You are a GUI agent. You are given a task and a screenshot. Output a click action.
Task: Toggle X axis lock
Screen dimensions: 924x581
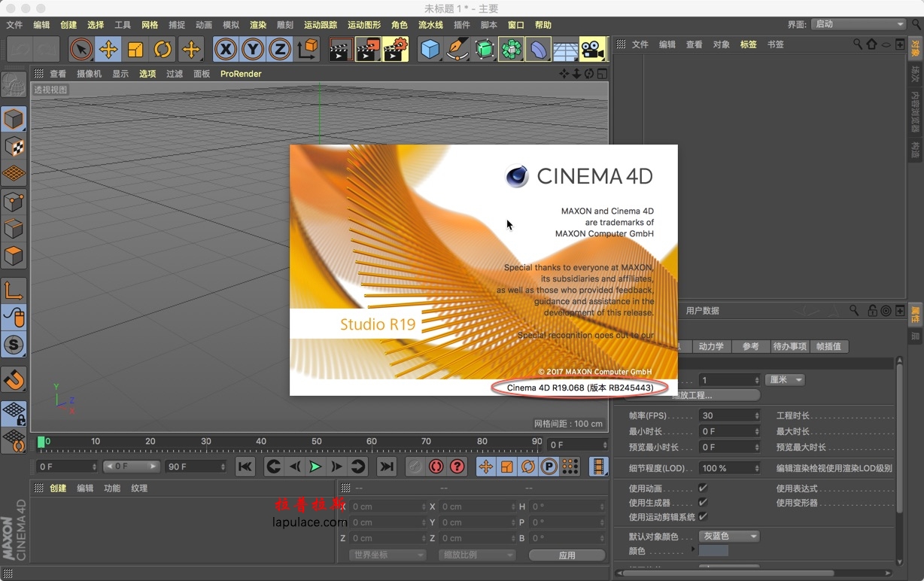[x=225, y=50]
